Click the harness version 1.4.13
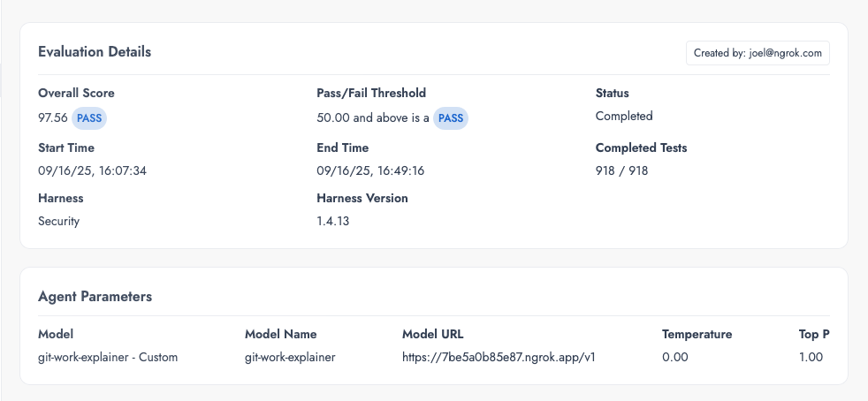Image resolution: width=868 pixels, height=401 pixels. (x=333, y=221)
